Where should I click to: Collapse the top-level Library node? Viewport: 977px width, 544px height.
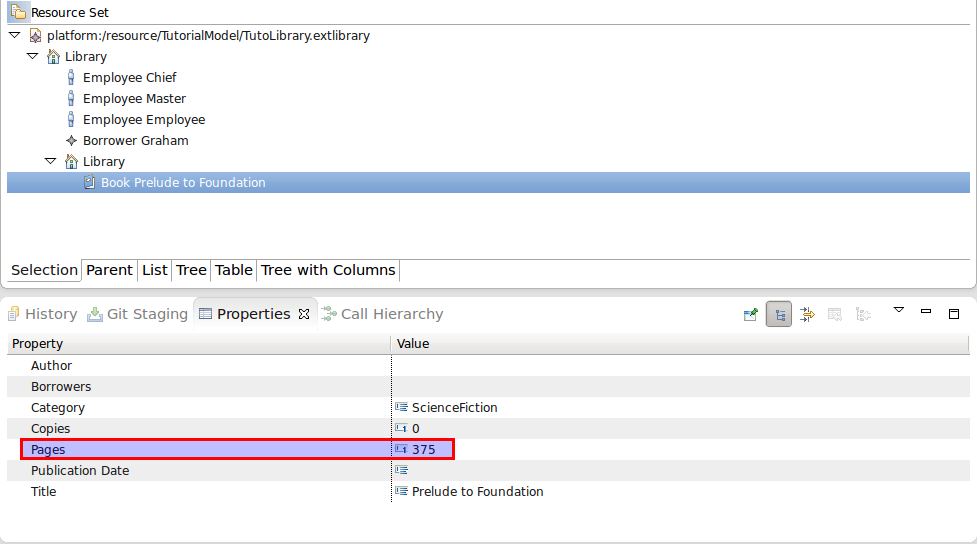(32, 56)
